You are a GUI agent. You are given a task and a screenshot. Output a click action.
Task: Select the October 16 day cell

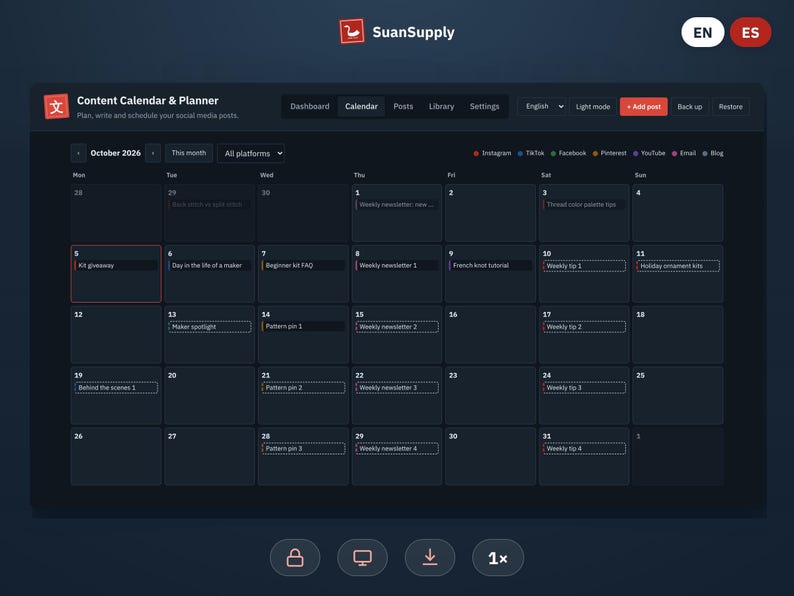[x=491, y=335]
